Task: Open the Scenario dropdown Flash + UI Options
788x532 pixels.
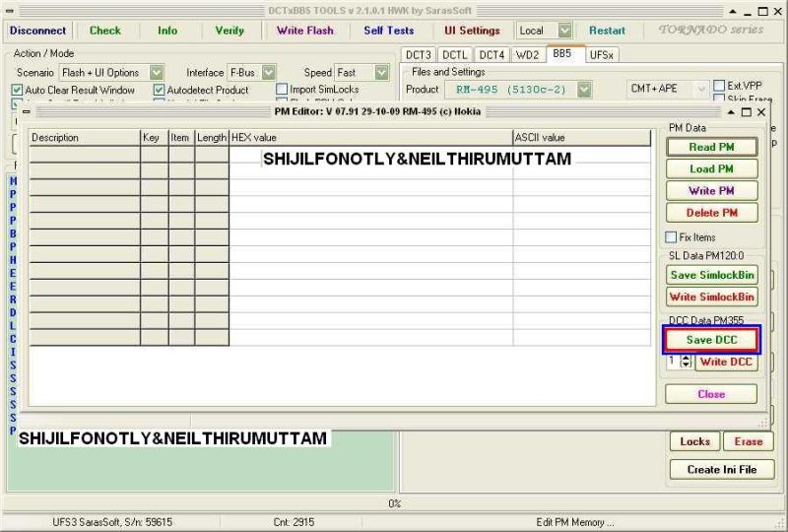Action: (x=157, y=72)
